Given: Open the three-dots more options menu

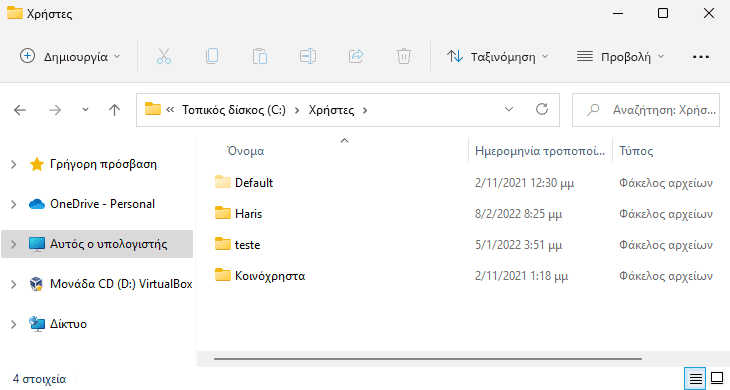Looking at the screenshot, I should [701, 57].
